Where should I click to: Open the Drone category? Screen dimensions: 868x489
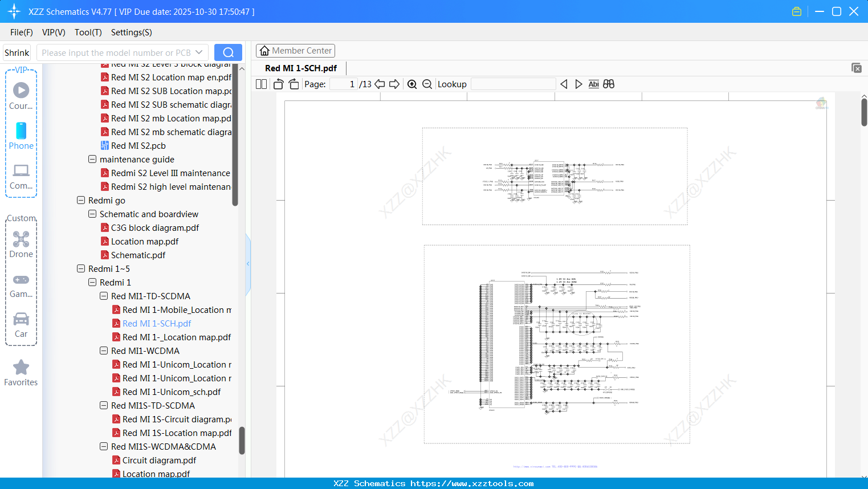point(21,244)
